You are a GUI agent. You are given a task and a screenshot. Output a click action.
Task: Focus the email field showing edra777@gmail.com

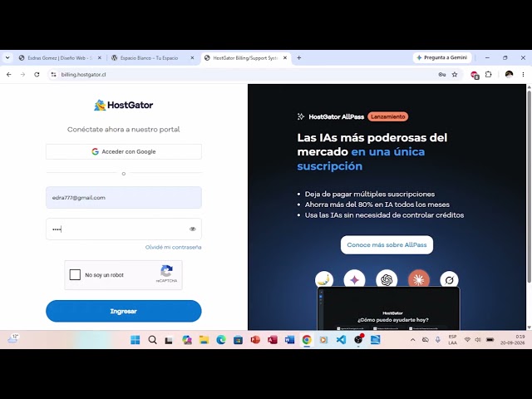point(124,198)
